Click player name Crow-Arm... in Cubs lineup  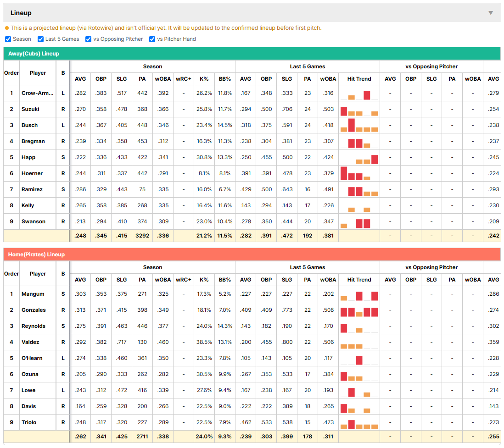(x=38, y=93)
